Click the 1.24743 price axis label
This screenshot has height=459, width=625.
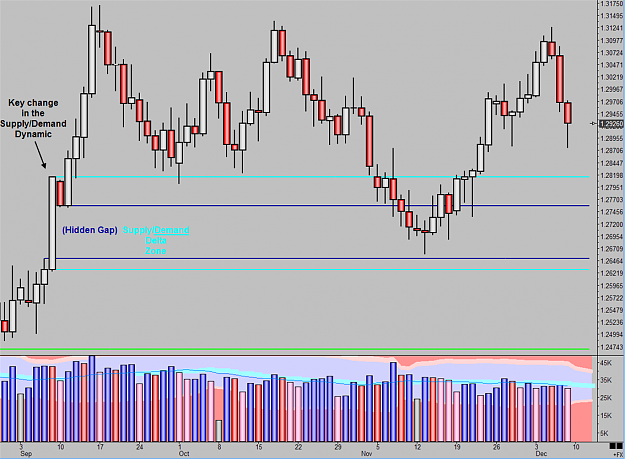coord(611,347)
